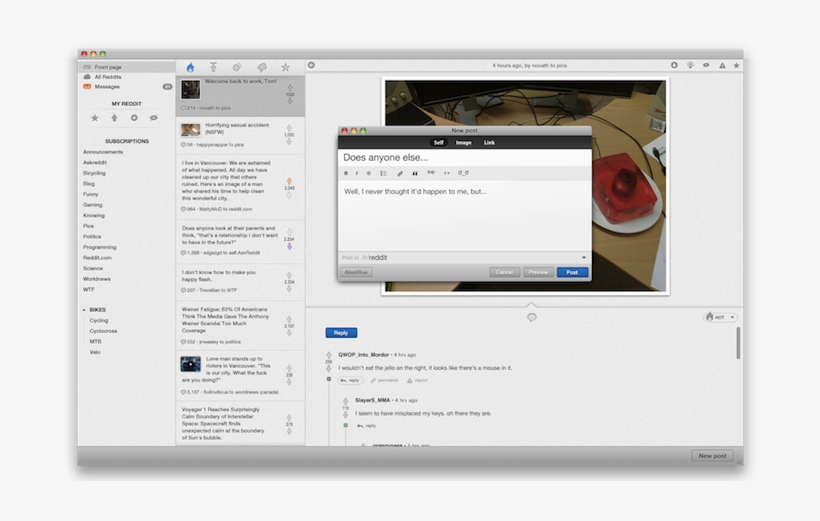820x521 pixels.
Task: Insert the ಠ_ಠ face in New post
Action: [463, 173]
